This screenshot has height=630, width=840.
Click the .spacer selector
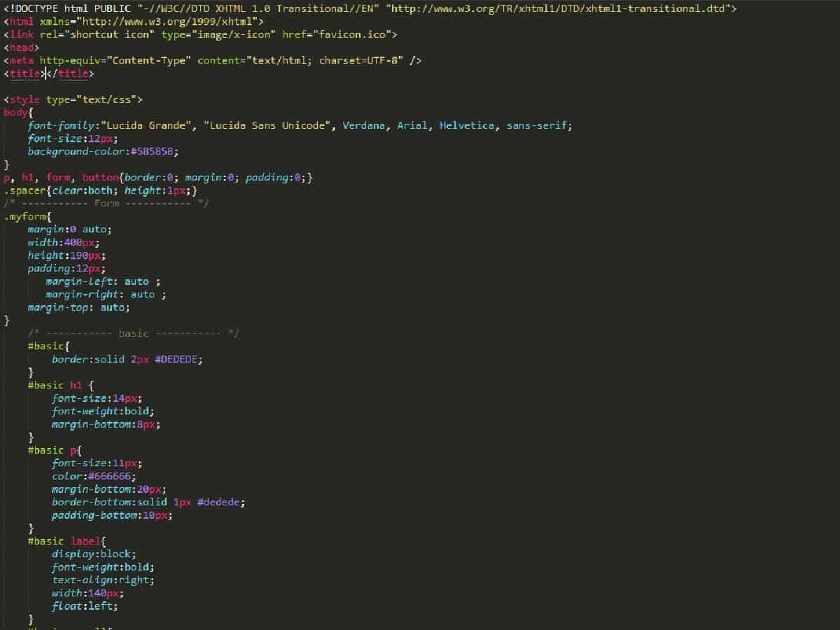(25, 190)
